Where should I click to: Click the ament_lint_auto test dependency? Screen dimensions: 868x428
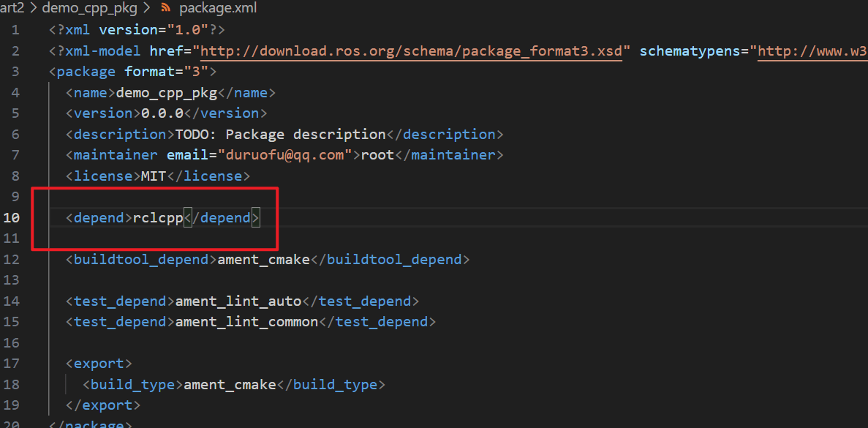click(x=238, y=301)
